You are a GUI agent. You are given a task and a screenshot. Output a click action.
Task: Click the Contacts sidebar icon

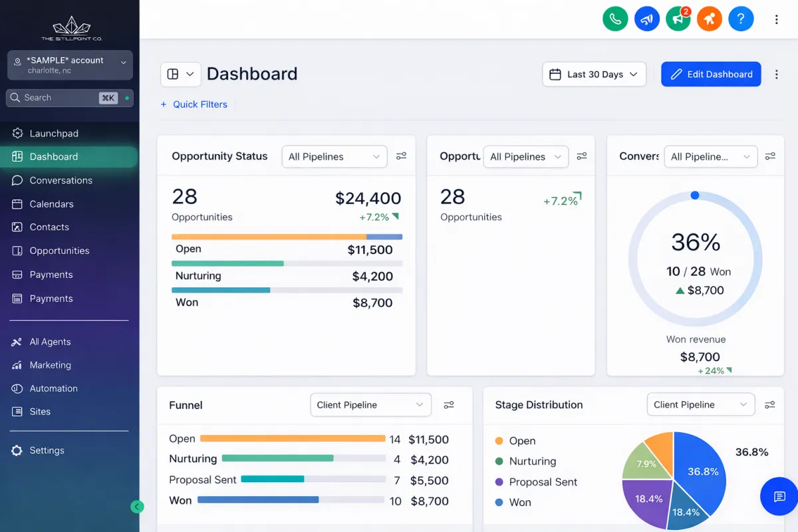pyautogui.click(x=17, y=227)
